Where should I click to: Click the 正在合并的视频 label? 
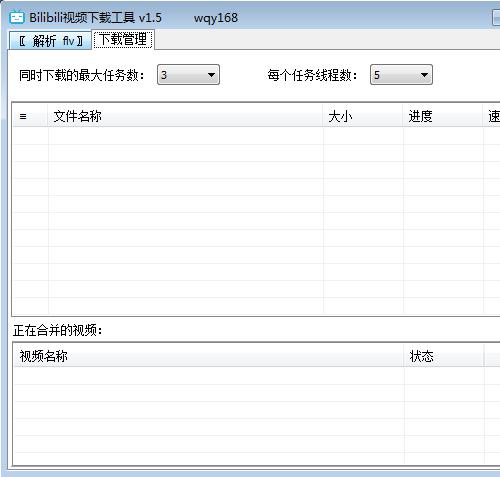pyautogui.click(x=58, y=331)
